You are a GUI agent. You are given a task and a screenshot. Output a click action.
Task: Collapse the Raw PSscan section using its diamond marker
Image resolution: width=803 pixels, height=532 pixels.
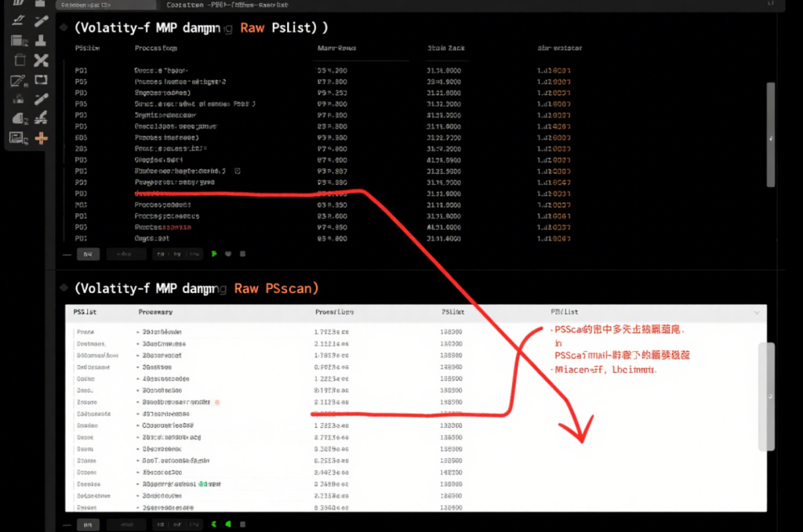click(x=62, y=288)
